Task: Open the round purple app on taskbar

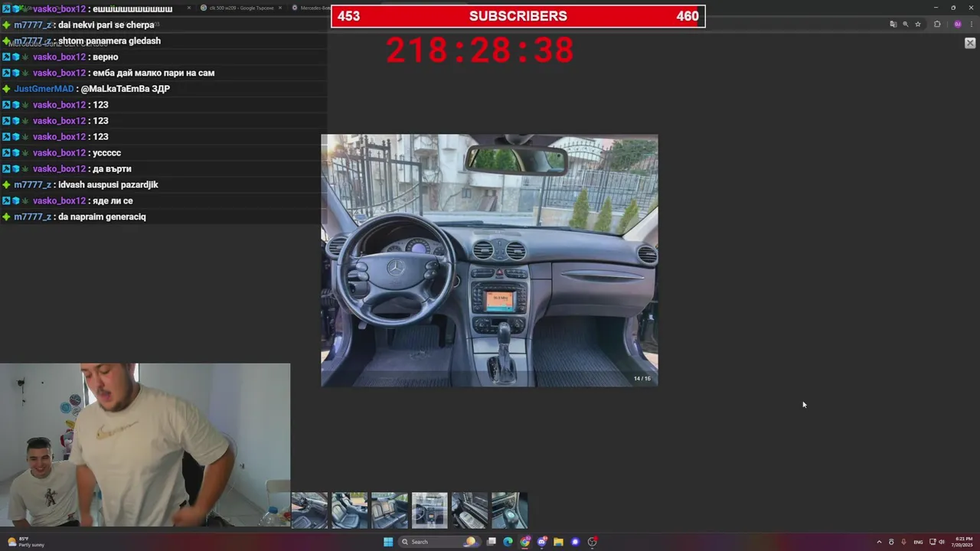Action: 576,542
